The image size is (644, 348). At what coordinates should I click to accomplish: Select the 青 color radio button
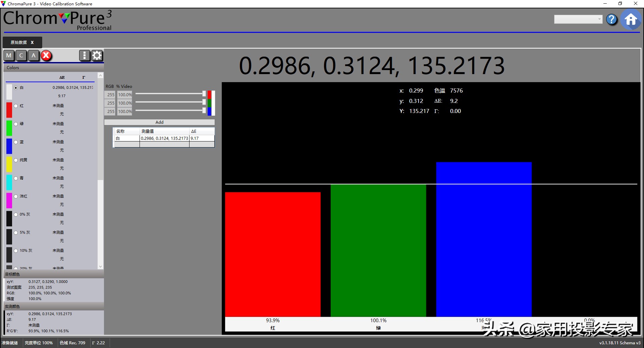[x=16, y=178]
